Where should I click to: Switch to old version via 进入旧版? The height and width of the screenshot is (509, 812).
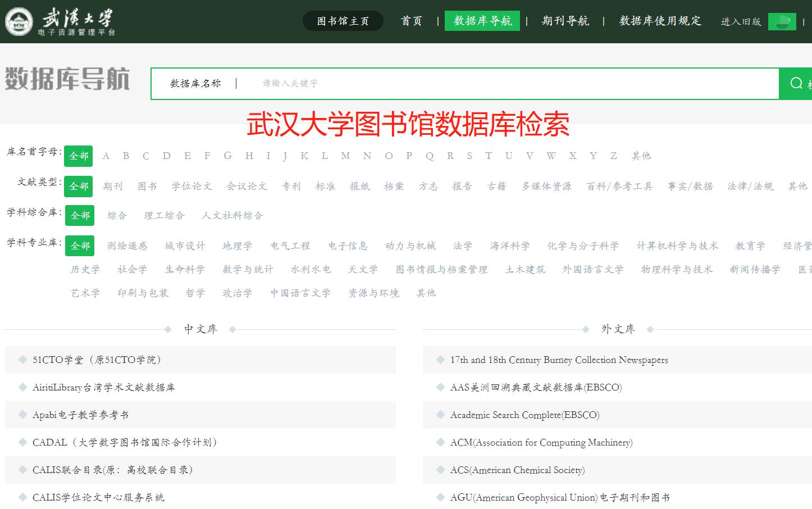pos(741,21)
